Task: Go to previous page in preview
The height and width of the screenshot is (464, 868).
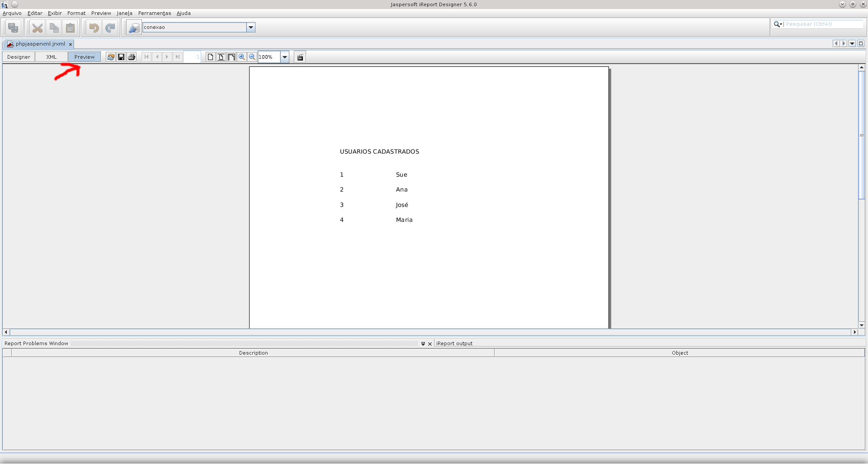Action: pos(157,57)
